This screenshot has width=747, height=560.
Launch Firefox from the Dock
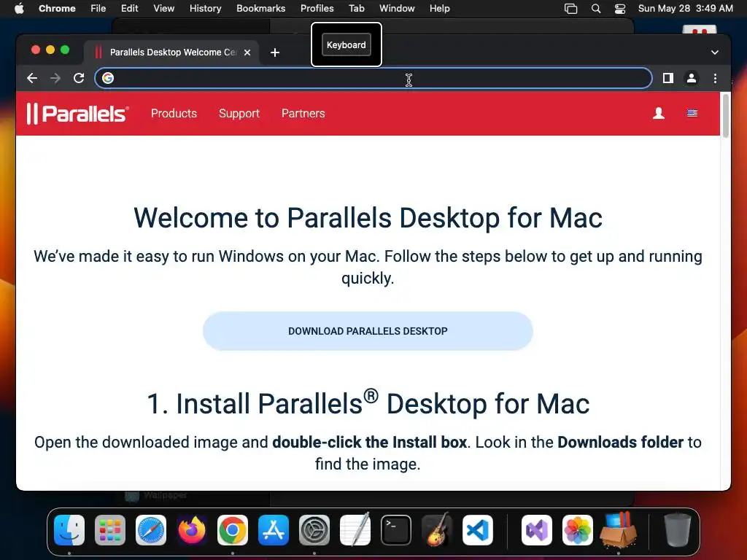[192, 530]
